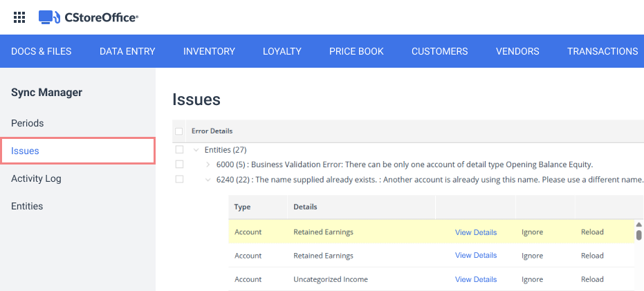Screen dimensions: 644x291
Task: Check the 6240 (22) error row checkbox
Action: coord(179,179)
